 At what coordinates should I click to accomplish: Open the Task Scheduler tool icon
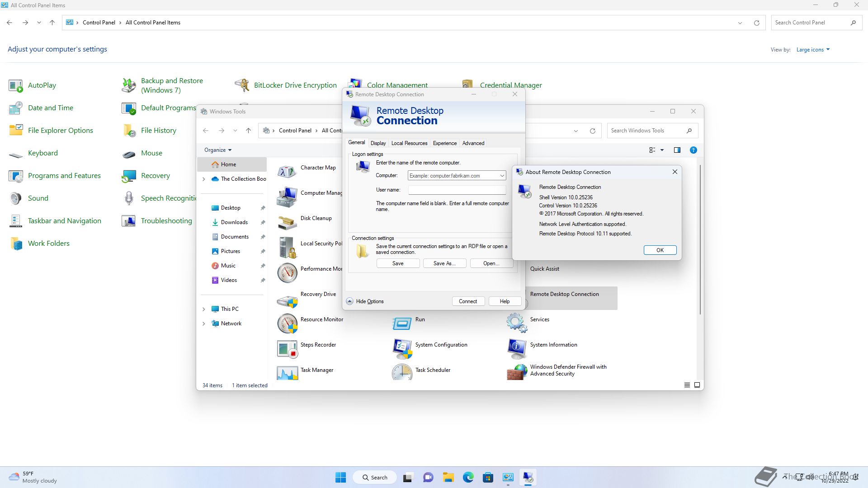pos(402,372)
